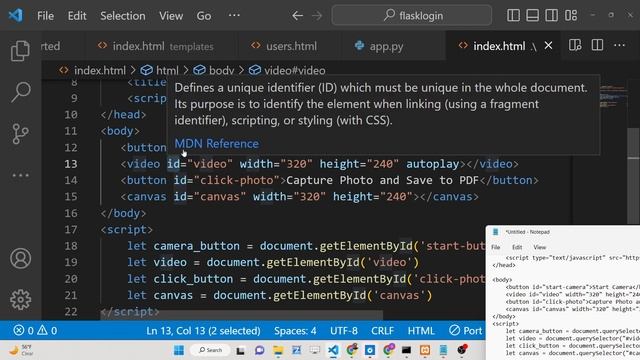Close the active index.html tab
The height and width of the screenshot is (360, 640).
(548, 46)
